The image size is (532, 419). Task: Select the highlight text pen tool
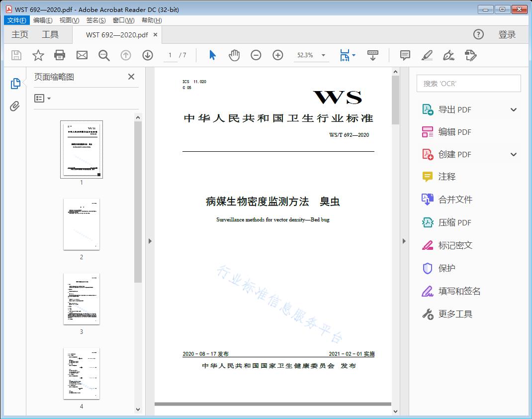pos(427,55)
